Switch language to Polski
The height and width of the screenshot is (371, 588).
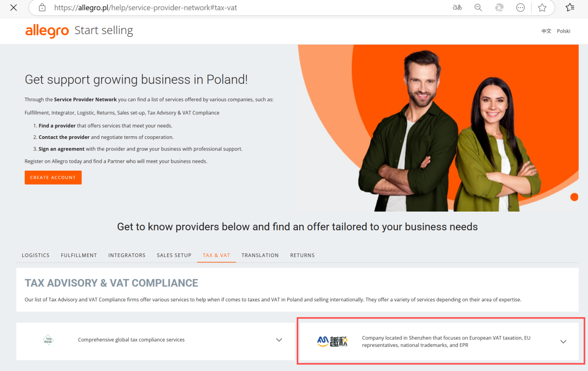pyautogui.click(x=563, y=31)
